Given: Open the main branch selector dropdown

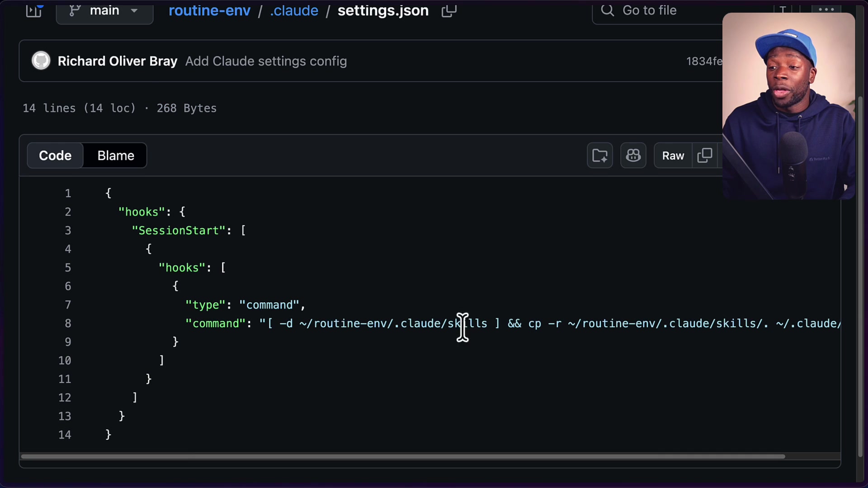Looking at the screenshot, I should pyautogui.click(x=104, y=10).
